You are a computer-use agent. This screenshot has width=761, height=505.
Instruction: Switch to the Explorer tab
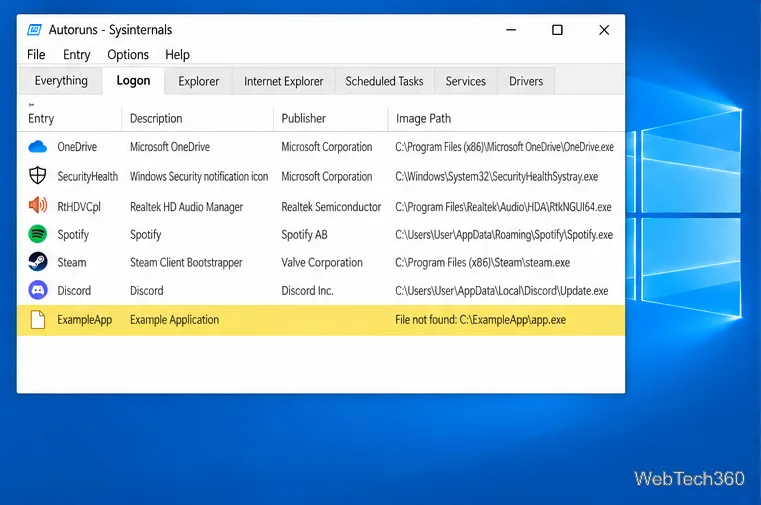click(x=199, y=81)
